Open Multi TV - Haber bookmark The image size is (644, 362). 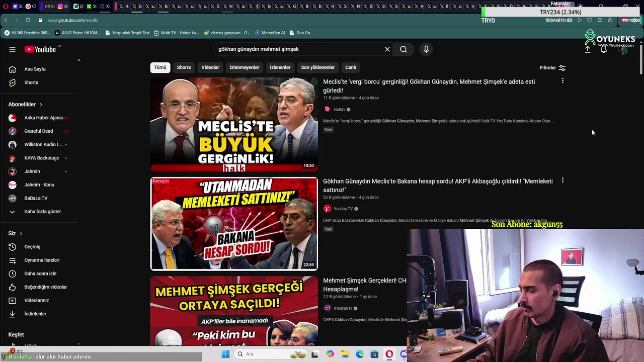tap(176, 33)
